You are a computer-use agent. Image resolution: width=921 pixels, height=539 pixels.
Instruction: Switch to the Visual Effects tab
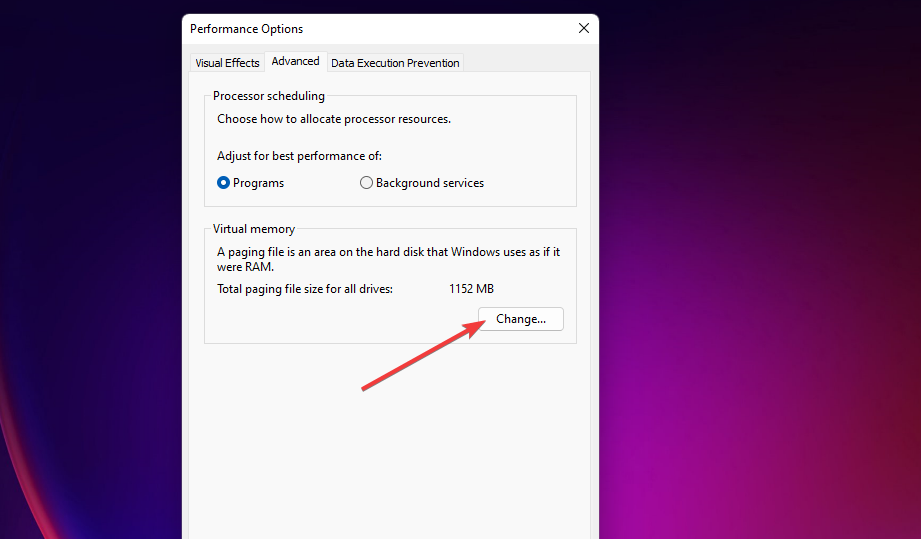coord(227,63)
